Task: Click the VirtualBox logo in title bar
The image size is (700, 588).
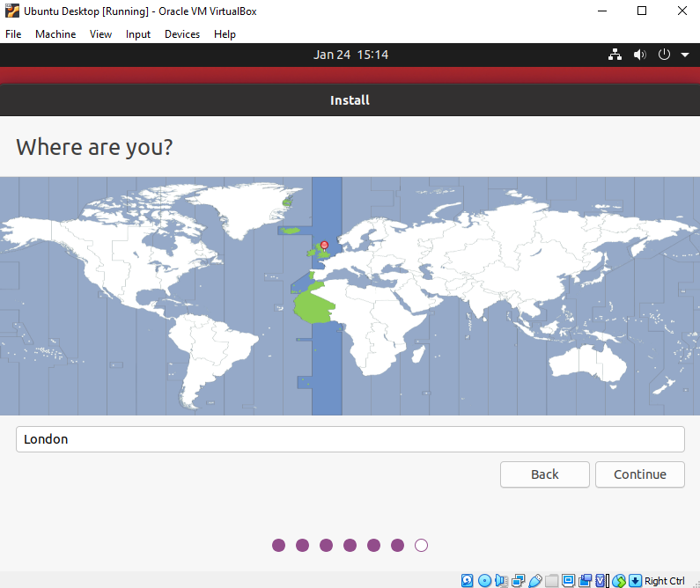Action: point(12,11)
